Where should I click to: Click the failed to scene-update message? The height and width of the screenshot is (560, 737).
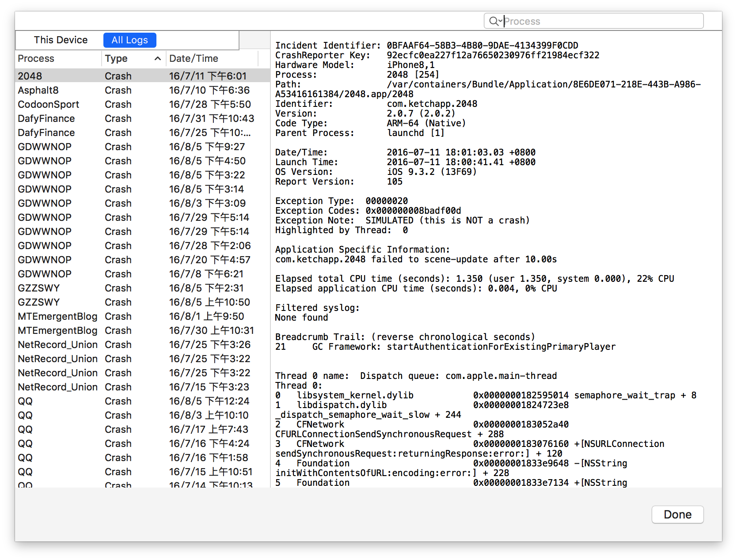pyautogui.click(x=416, y=259)
